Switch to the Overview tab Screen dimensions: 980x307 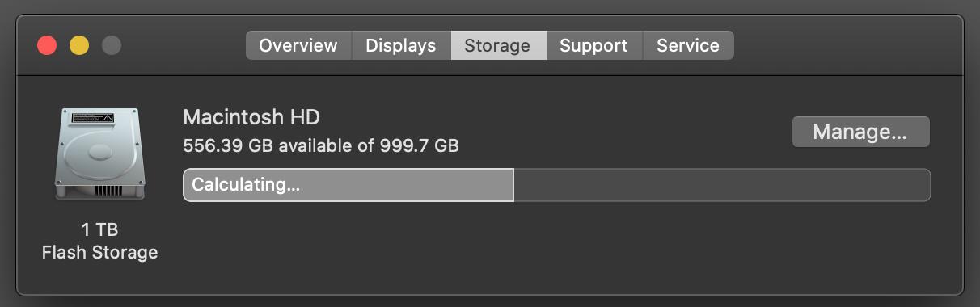[x=298, y=45]
